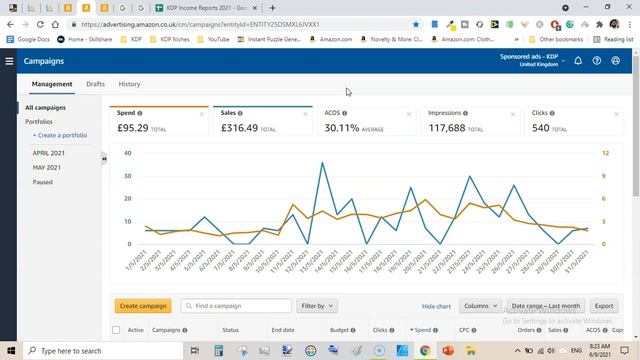Click the Export button
This screenshot has height=360, width=640.
point(604,306)
